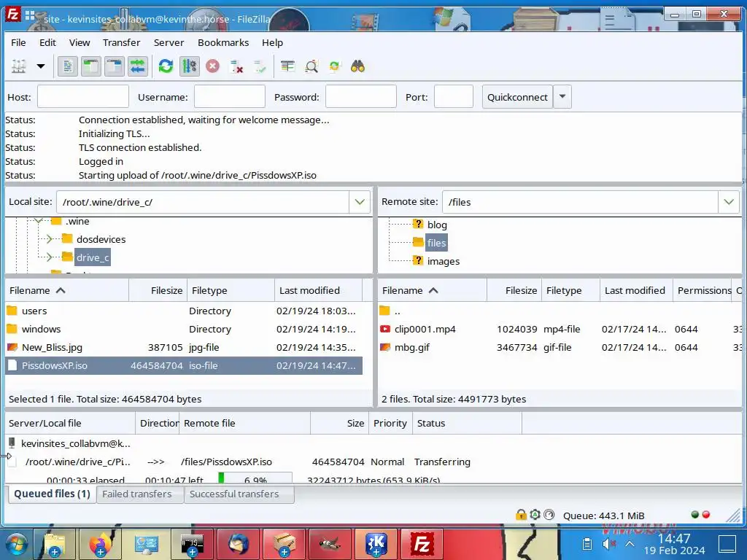Select the users directory in local list
The width and height of the screenshot is (747, 560).
183,311
